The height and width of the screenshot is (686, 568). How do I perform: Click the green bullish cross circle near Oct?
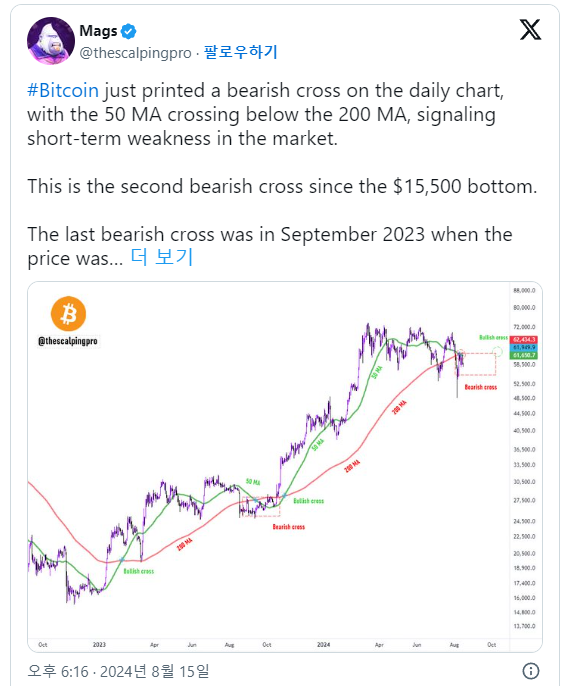point(497,351)
